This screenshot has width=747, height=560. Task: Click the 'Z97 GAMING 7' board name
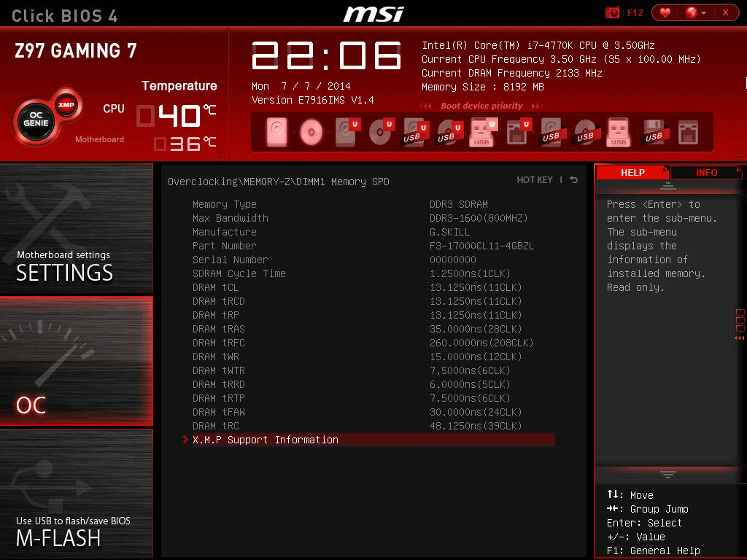pos(76,50)
